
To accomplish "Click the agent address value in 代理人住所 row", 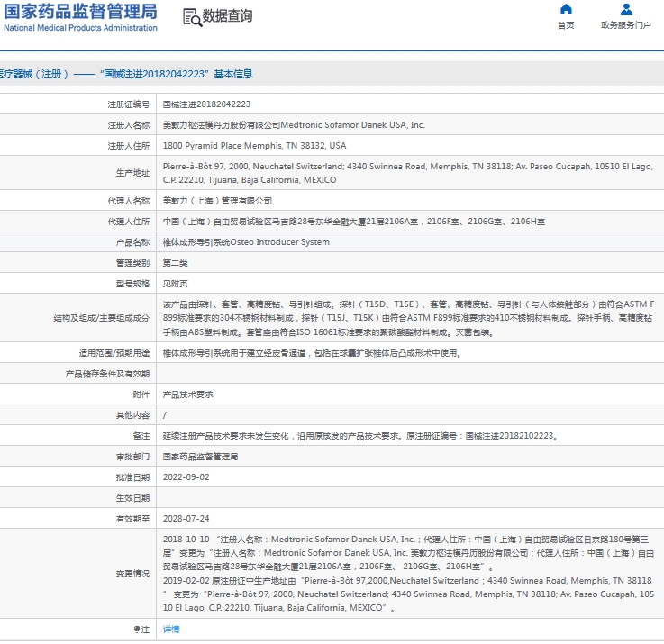I will 354,222.
